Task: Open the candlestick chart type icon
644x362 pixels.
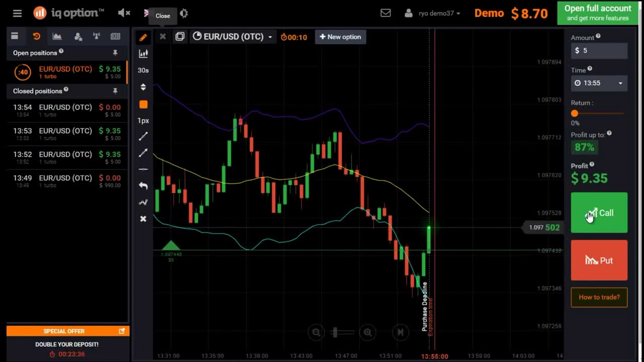Action: click(x=143, y=53)
